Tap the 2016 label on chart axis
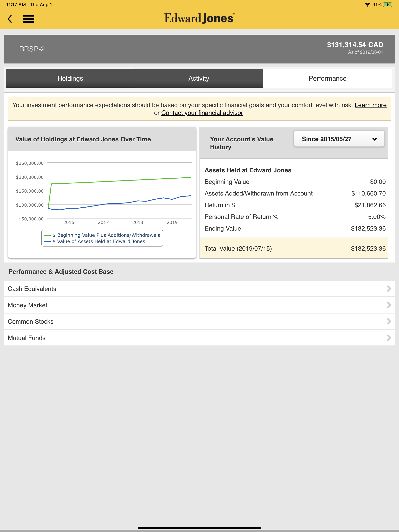Image resolution: width=399 pixels, height=532 pixels. point(69,222)
